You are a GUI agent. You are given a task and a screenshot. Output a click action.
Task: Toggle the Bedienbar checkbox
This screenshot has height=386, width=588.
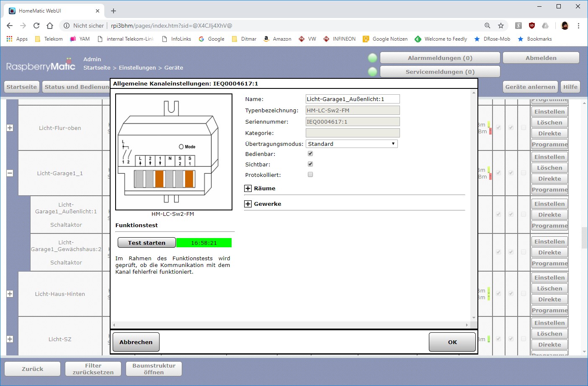310,154
